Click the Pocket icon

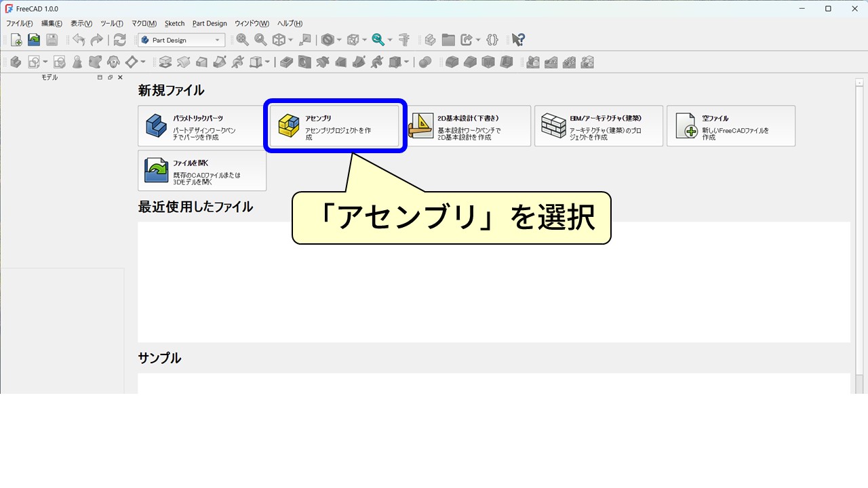coord(286,62)
